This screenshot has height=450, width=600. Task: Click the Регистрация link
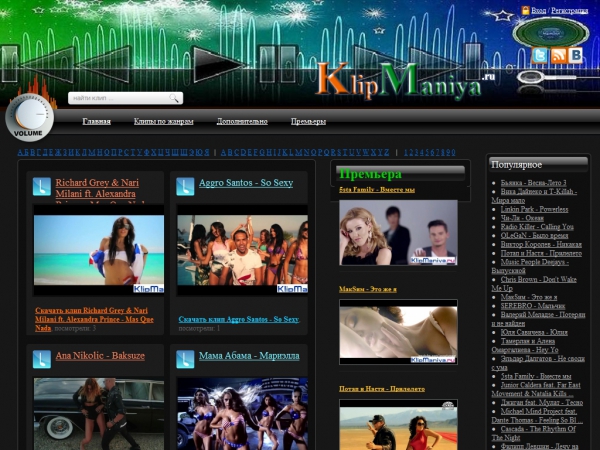point(569,11)
